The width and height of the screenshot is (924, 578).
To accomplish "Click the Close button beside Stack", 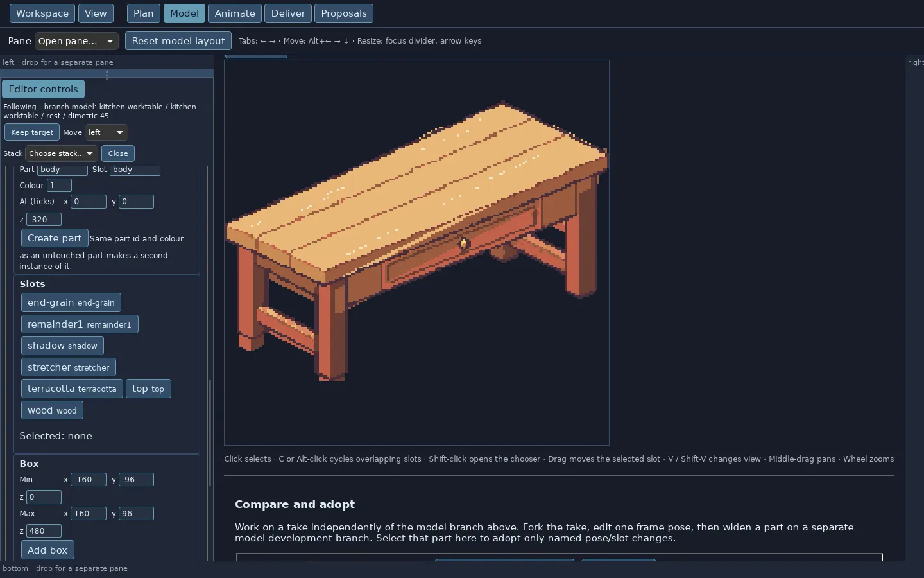I will coord(118,153).
